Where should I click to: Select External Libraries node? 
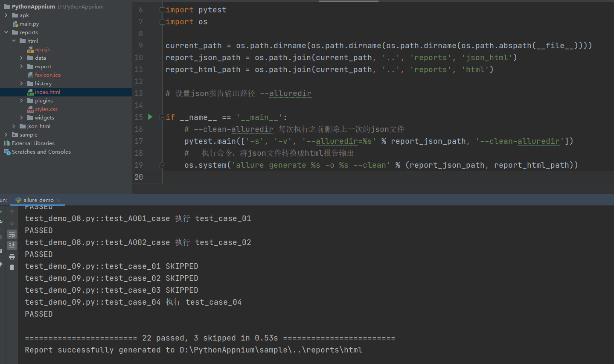[x=33, y=143]
